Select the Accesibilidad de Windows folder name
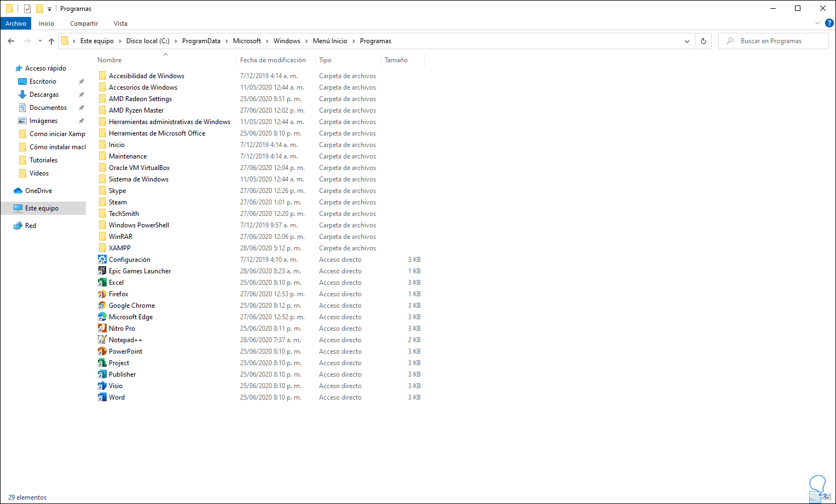 click(147, 76)
